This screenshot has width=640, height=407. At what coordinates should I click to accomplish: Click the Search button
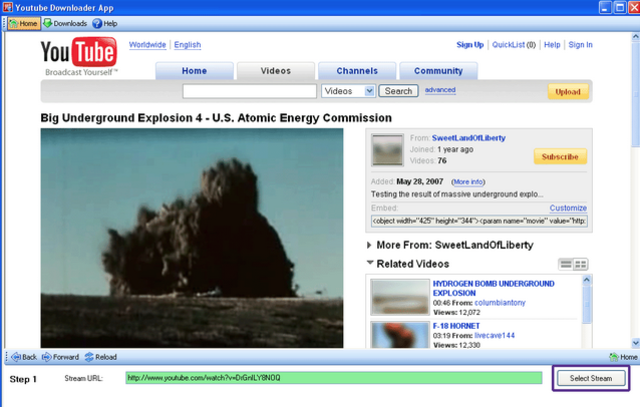pos(398,91)
